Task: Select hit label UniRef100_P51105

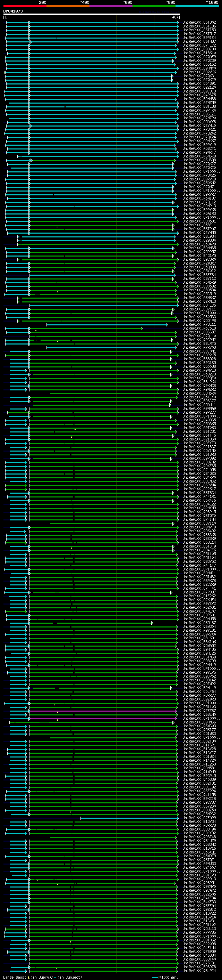Action: (199, 554)
